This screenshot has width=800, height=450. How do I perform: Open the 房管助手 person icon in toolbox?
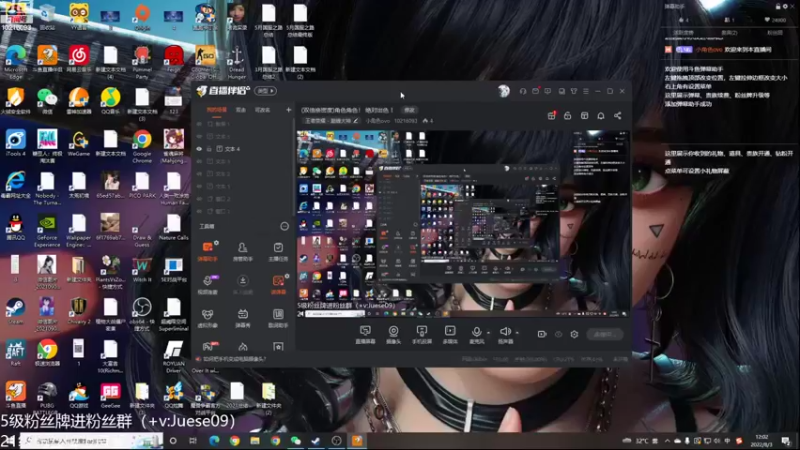(243, 247)
